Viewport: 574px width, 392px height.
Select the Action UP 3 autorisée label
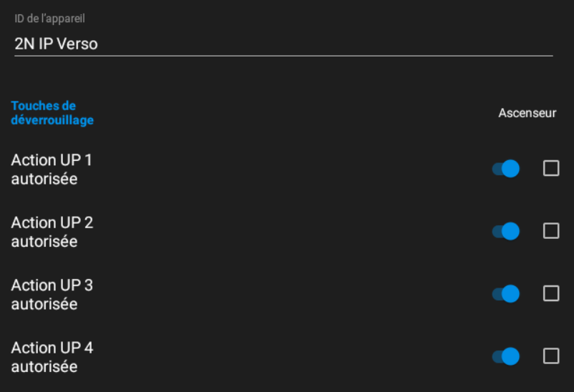click(52, 295)
